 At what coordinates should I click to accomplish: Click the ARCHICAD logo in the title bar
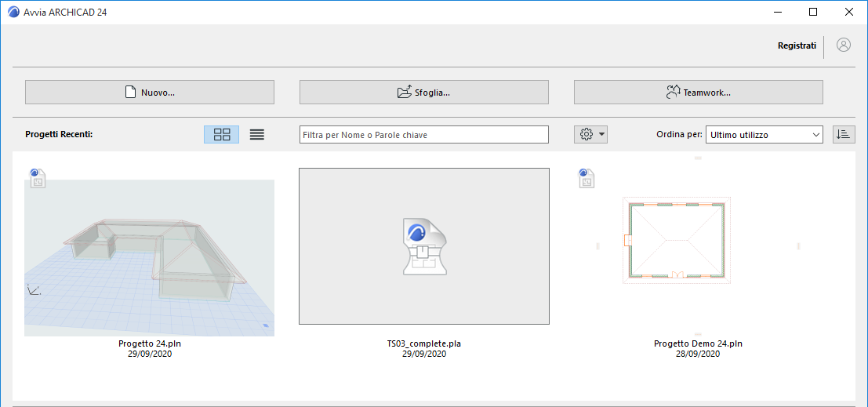tap(14, 13)
